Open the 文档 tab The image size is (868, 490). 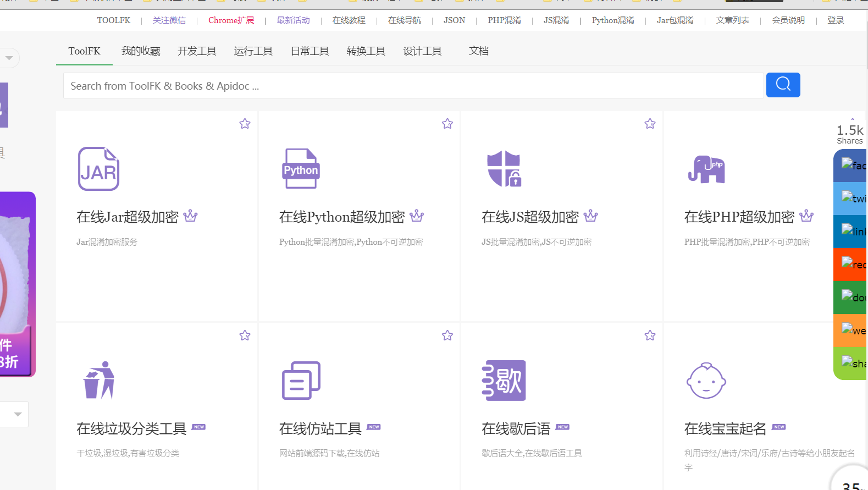coord(478,51)
